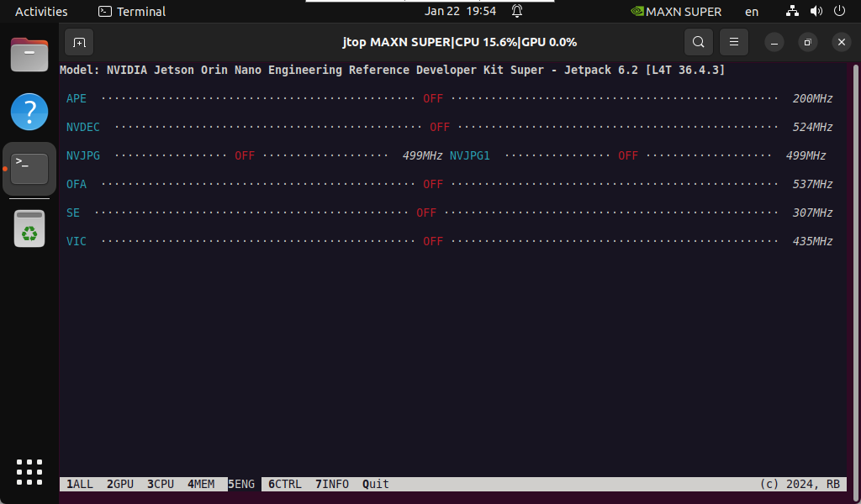Click the network status icon
This screenshot has height=504, width=861.
tap(792, 12)
